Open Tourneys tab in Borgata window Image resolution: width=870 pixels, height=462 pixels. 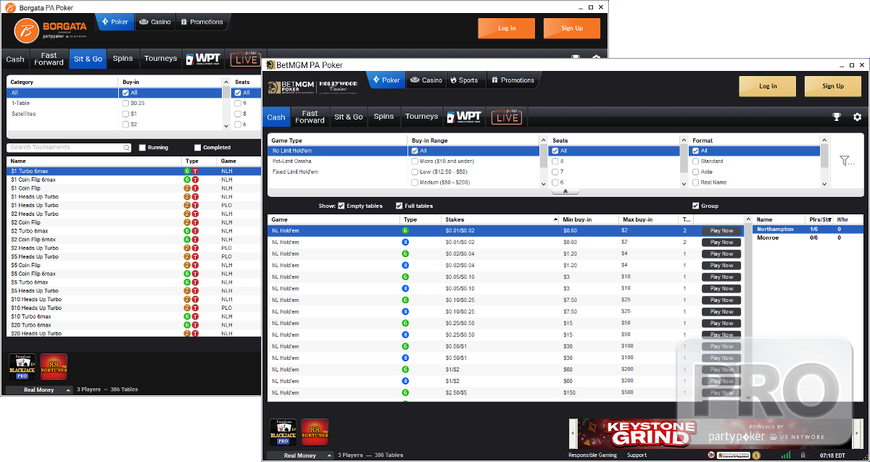pyautogui.click(x=160, y=59)
